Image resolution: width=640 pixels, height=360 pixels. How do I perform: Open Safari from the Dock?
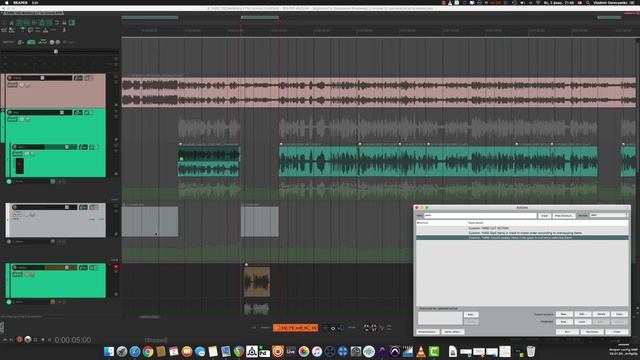pos(135,351)
